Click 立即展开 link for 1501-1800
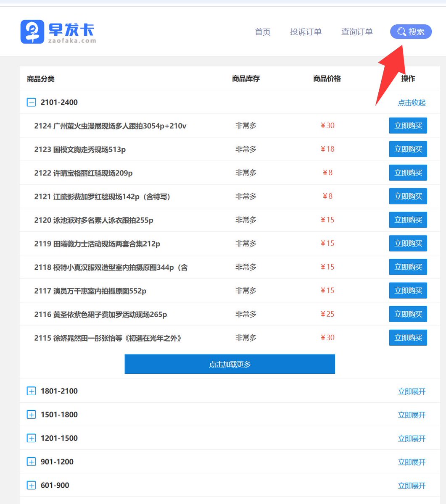Screen dimensions: 446x504 [x=412, y=415]
